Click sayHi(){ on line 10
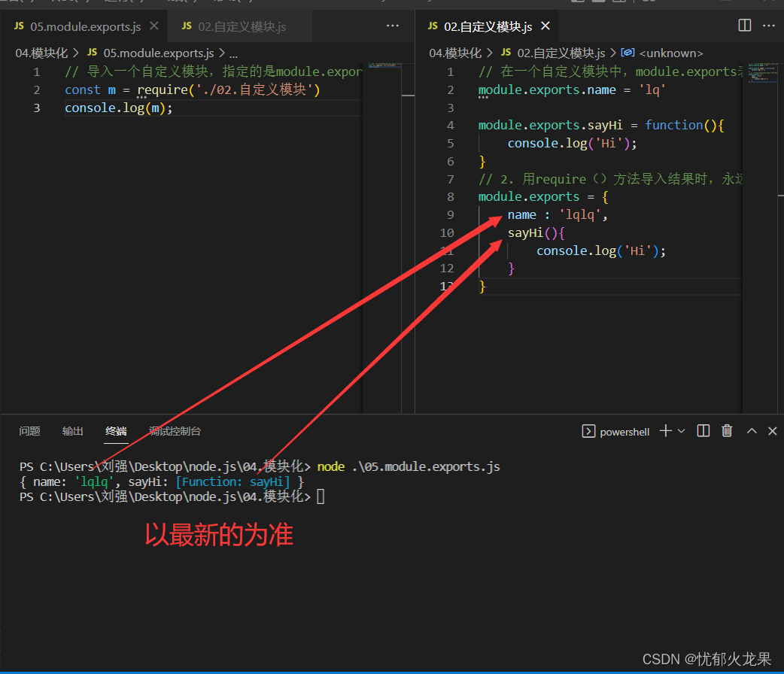The image size is (784, 674). 536,233
